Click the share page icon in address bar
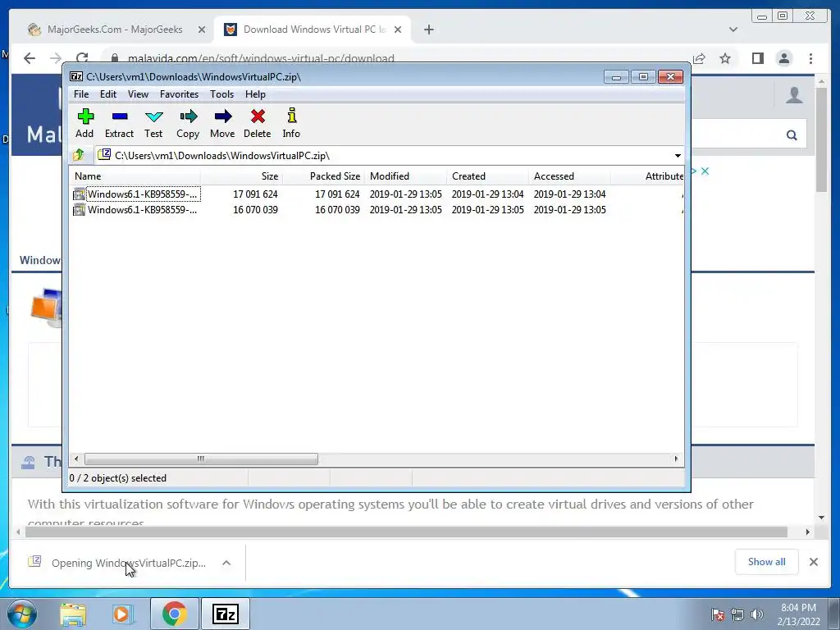 699,58
